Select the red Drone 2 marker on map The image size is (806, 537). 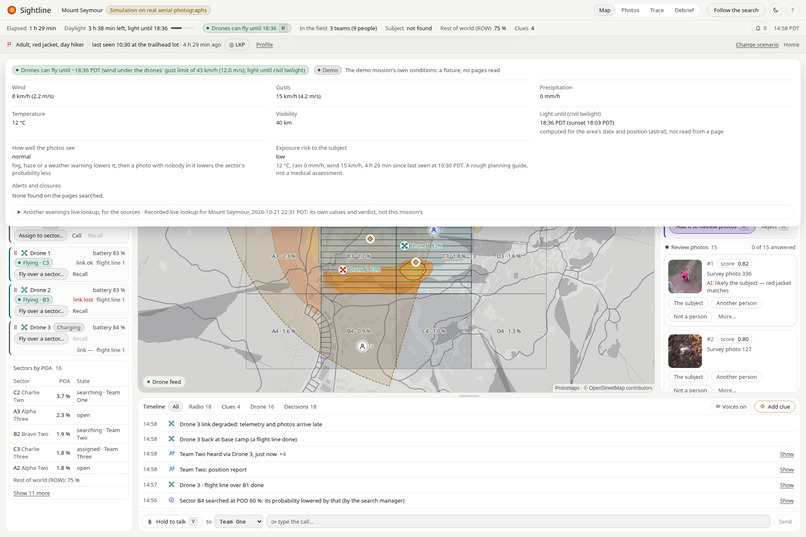click(343, 269)
